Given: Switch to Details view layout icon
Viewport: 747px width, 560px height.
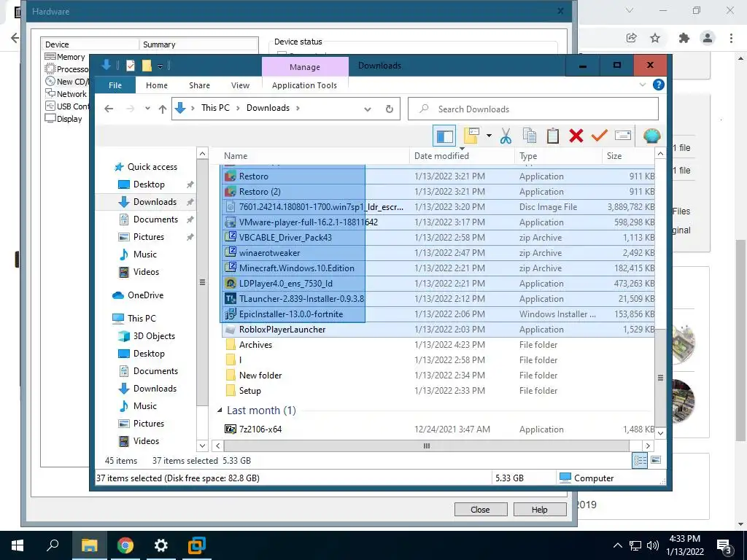Looking at the screenshot, I should pos(640,460).
